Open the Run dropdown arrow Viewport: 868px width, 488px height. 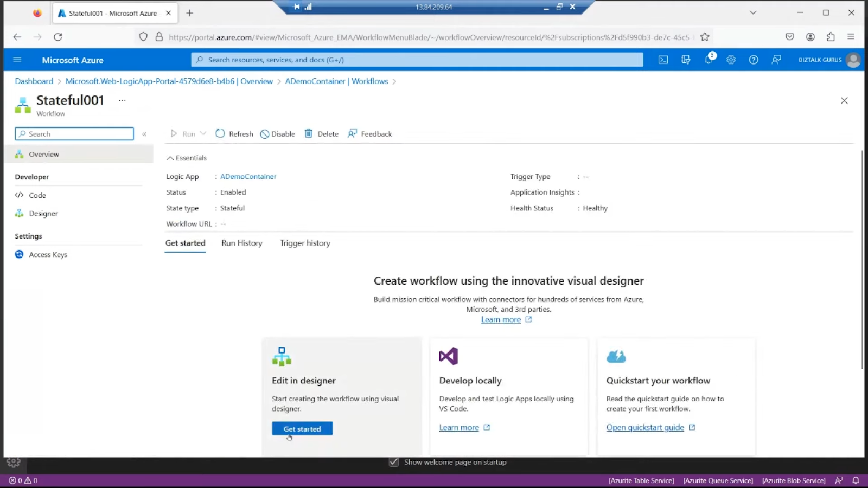[202, 133]
